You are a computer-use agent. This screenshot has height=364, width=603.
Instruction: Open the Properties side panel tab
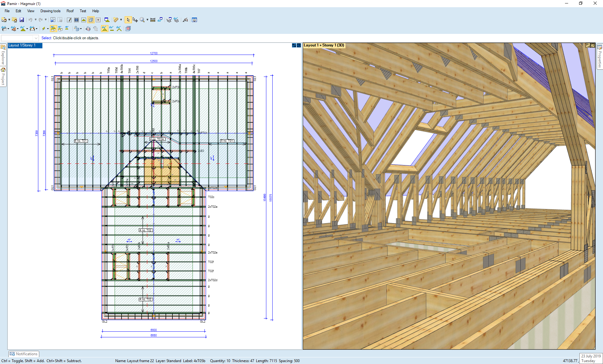click(600, 56)
